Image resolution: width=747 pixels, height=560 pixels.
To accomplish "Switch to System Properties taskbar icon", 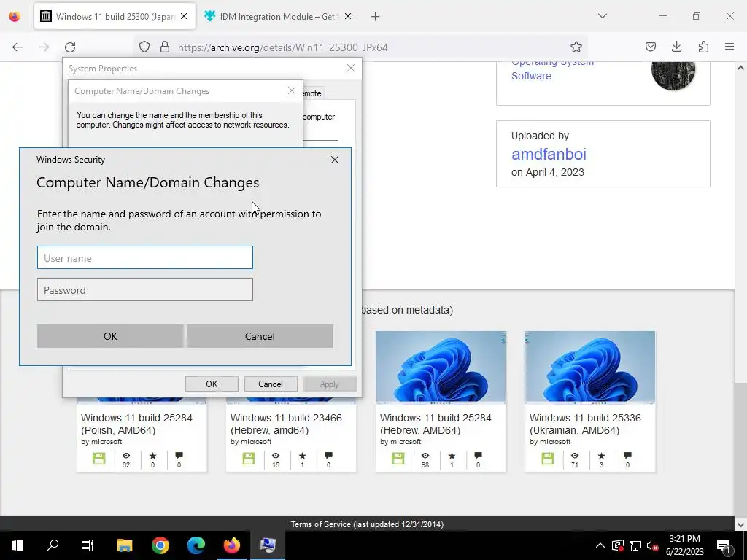I will pos(267,545).
